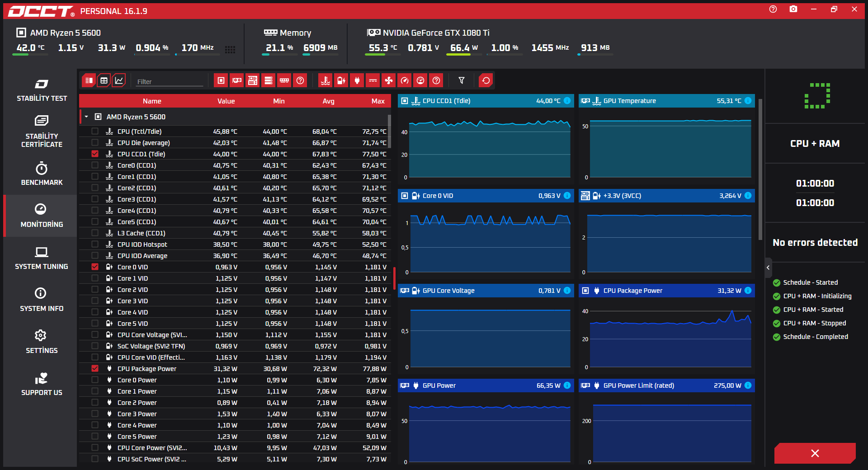Sort the sensor table by Name column
The width and height of the screenshot is (868, 470).
(152, 101)
